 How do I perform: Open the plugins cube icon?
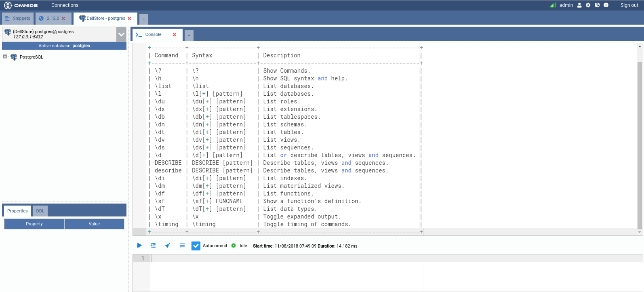pyautogui.click(x=597, y=5)
